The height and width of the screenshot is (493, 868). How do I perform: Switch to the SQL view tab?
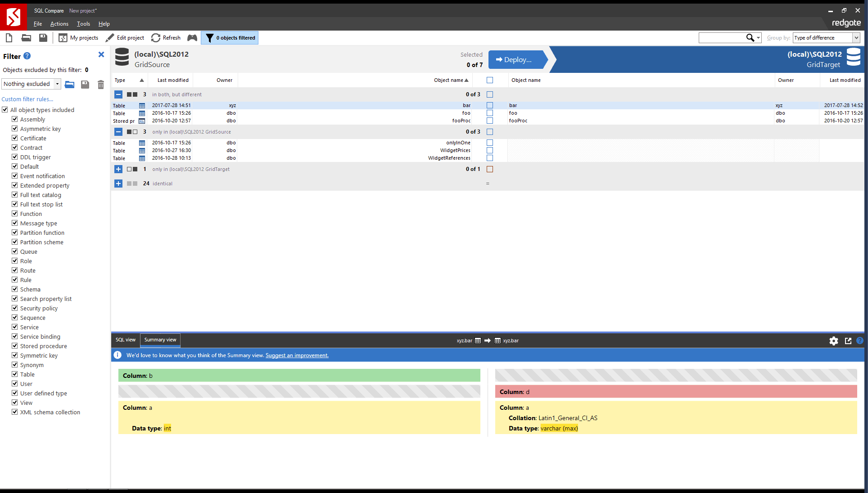[x=125, y=340]
